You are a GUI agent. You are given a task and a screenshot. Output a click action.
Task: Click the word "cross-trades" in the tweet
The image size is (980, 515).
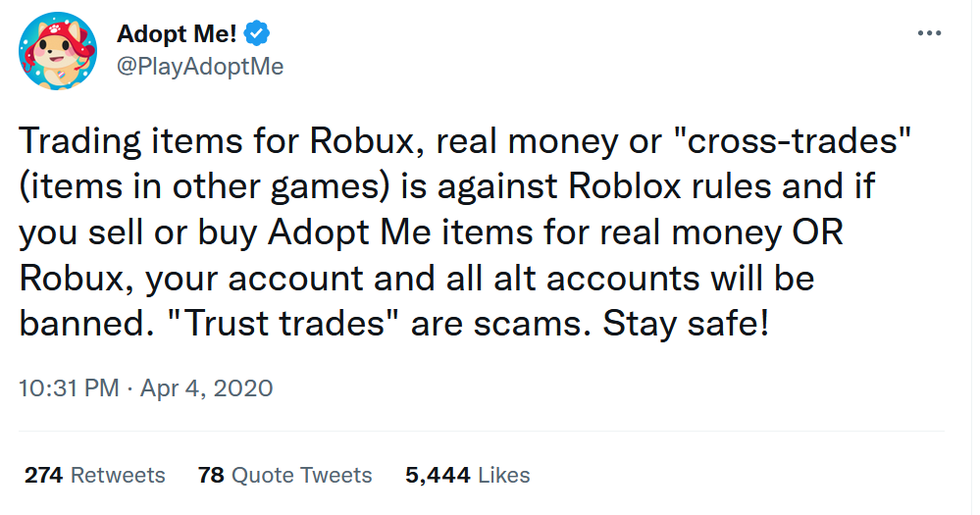coord(792,140)
